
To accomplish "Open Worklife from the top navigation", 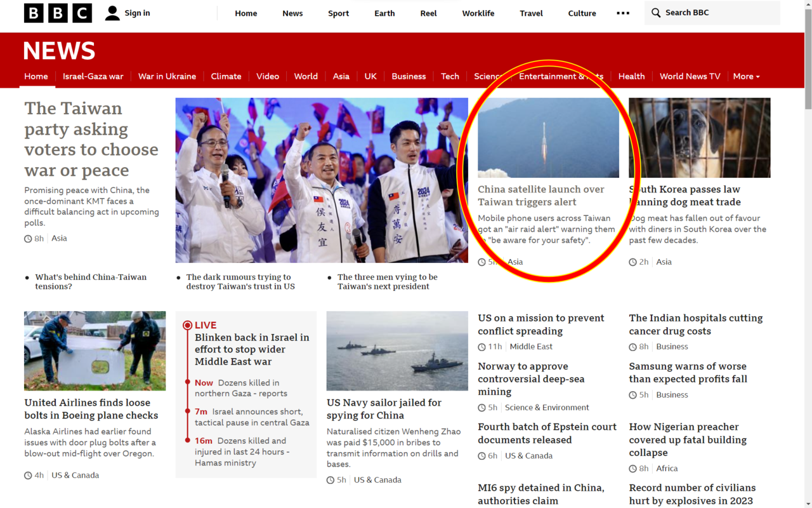I will (x=478, y=13).
